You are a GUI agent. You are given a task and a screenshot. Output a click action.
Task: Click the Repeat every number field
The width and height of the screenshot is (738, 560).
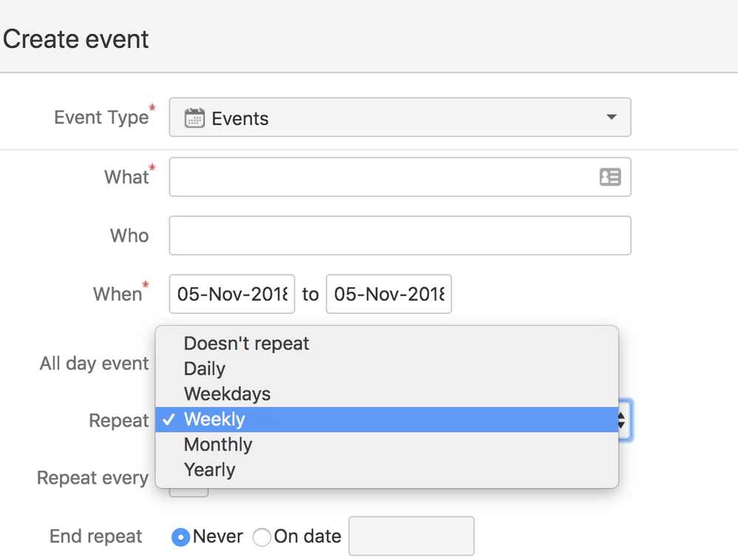click(189, 492)
